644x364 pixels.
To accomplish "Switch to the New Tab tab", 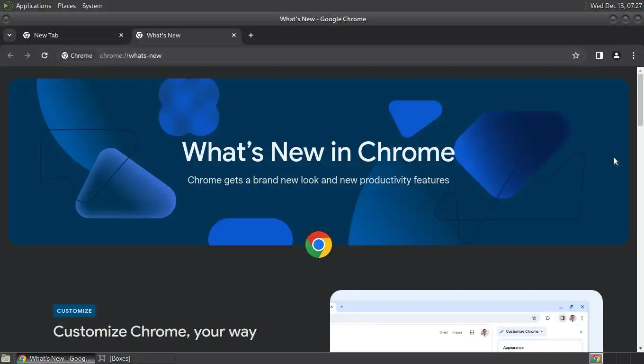I will (x=73, y=35).
